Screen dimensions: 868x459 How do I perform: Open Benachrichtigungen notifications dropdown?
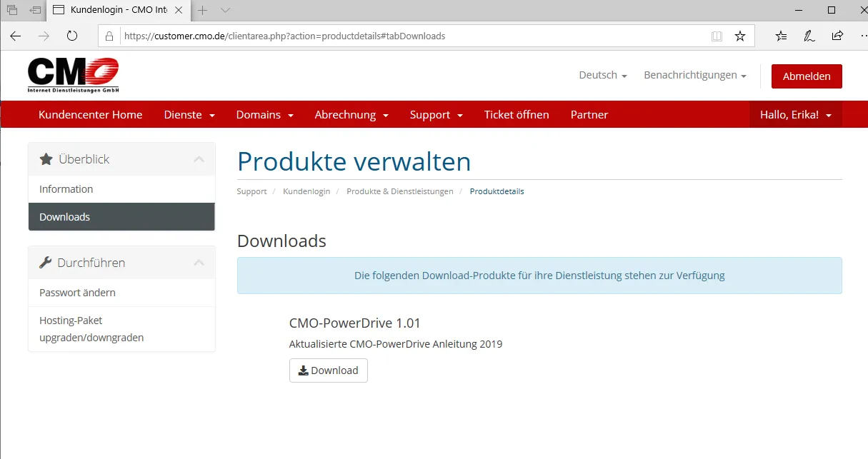click(695, 75)
